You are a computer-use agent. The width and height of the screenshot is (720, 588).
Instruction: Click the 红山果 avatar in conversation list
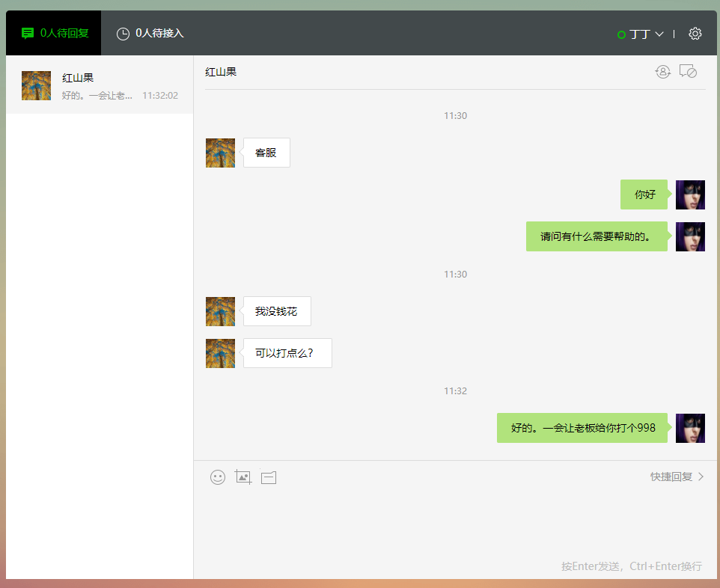[36, 85]
